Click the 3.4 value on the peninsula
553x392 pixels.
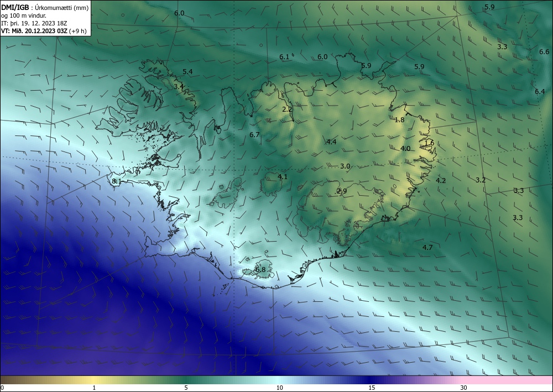coord(179,86)
